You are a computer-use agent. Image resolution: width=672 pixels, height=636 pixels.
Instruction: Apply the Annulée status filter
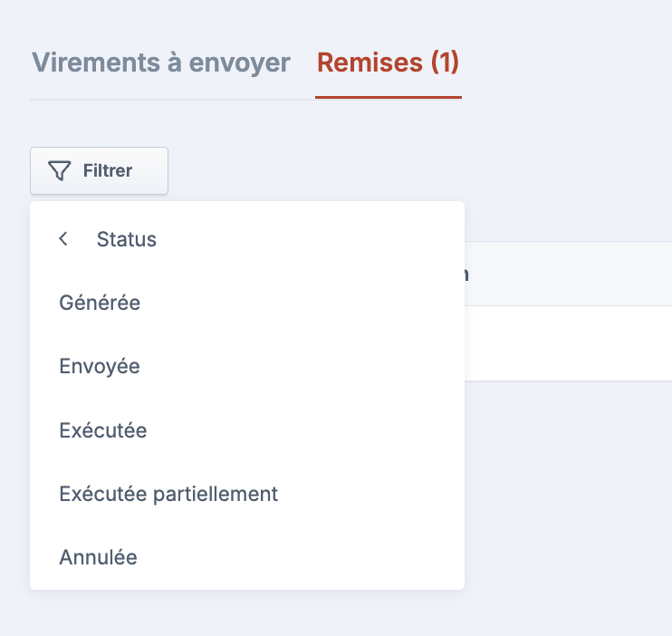(x=98, y=557)
